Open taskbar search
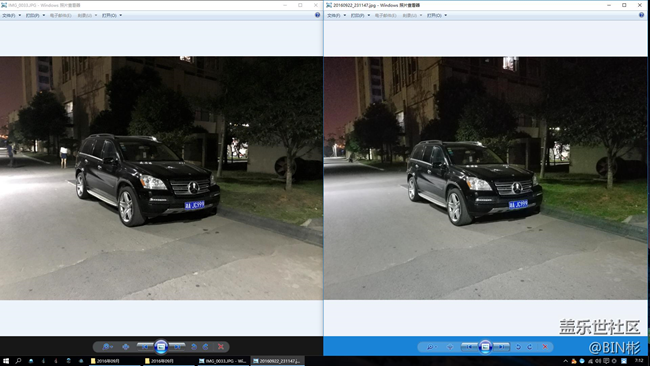This screenshot has width=650, height=366. pyautogui.click(x=18, y=361)
